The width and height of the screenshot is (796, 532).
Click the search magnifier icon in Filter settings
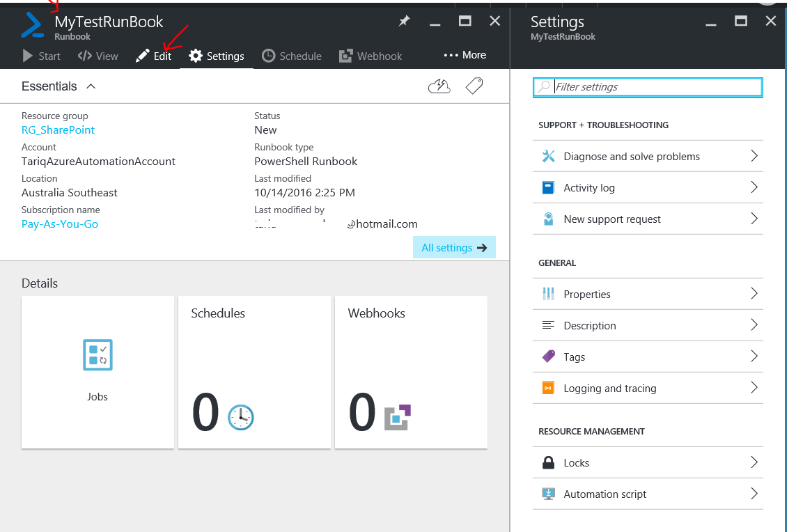click(544, 86)
